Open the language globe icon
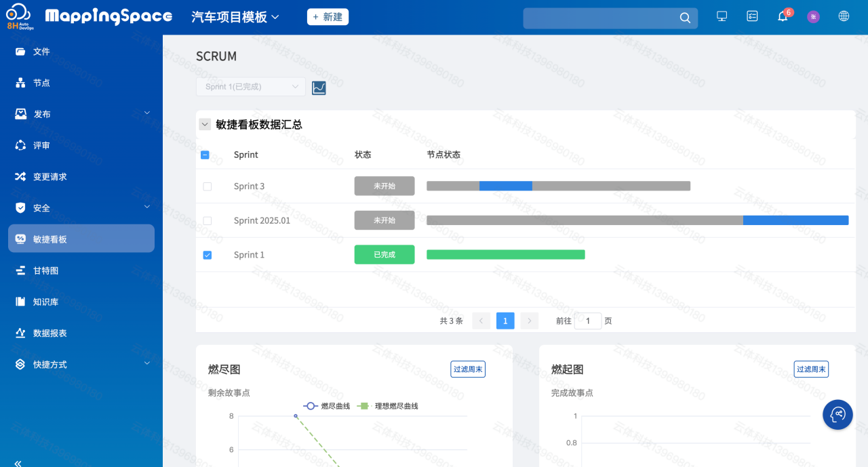 844,16
